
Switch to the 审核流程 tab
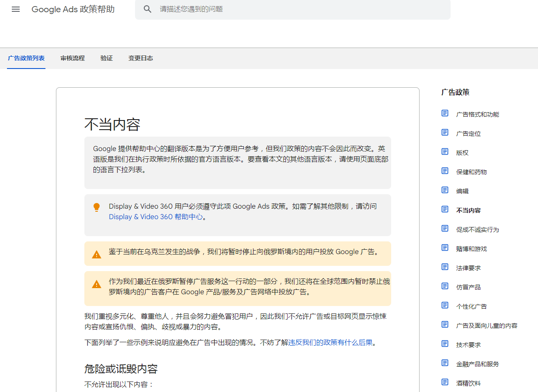tap(73, 58)
